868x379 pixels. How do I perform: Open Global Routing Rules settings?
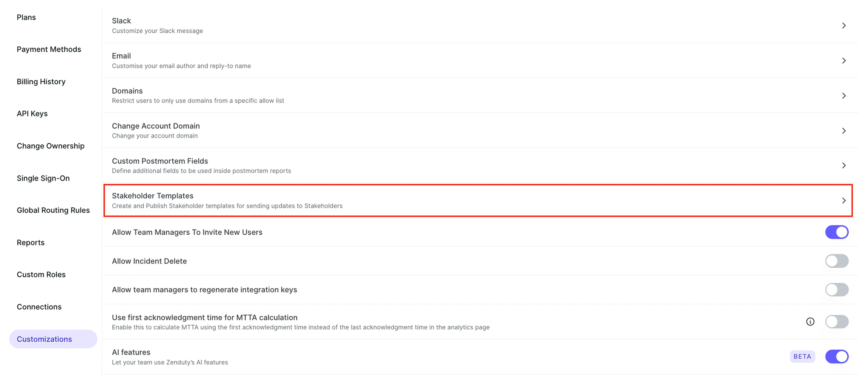(x=53, y=210)
